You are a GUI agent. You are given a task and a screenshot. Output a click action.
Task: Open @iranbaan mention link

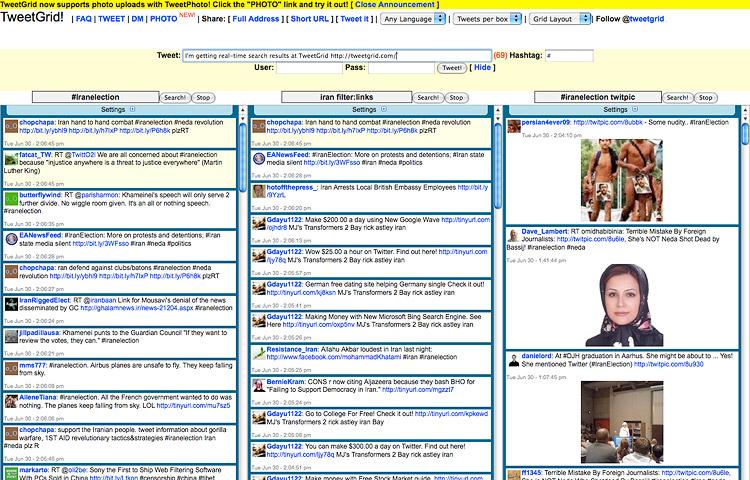pyautogui.click(x=99, y=300)
